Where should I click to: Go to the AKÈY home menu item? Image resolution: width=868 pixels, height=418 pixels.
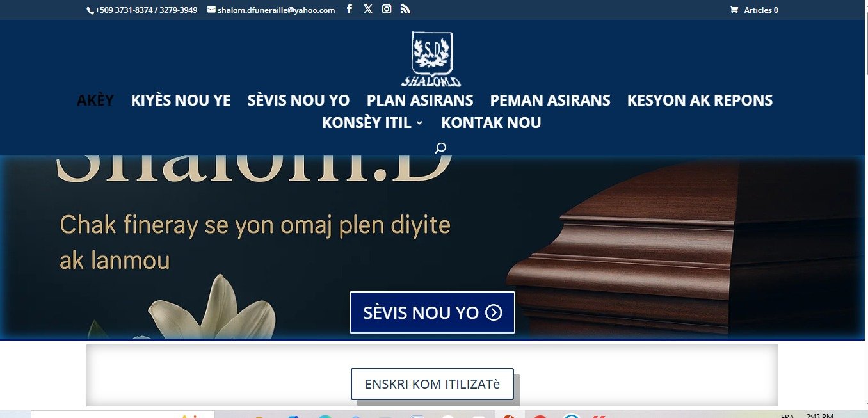click(x=95, y=100)
